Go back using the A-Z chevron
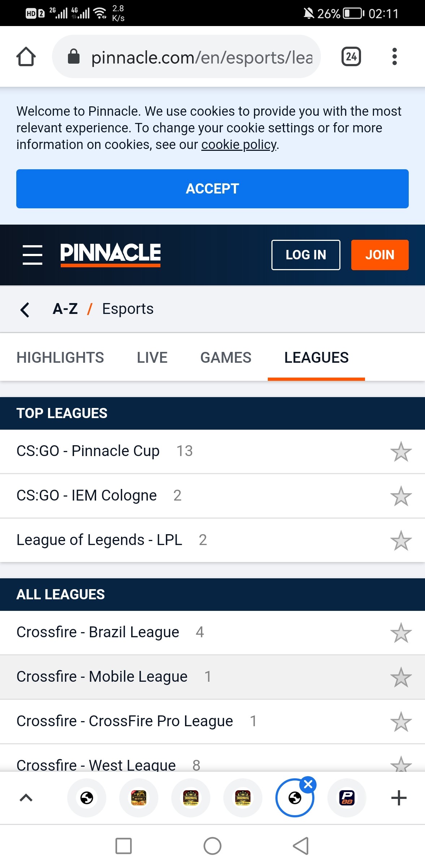The image size is (425, 868). [25, 310]
